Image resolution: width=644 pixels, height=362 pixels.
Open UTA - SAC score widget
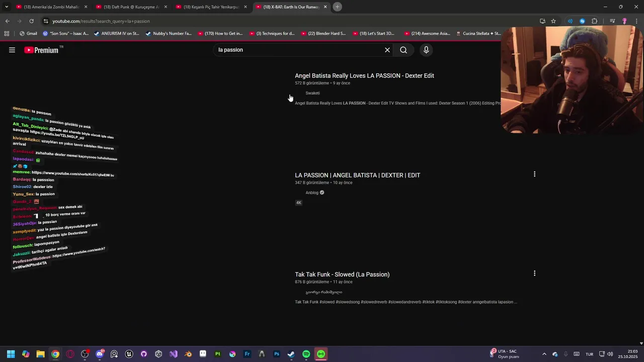[x=505, y=354]
